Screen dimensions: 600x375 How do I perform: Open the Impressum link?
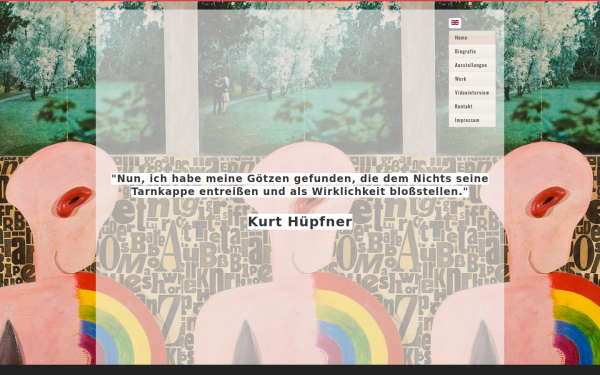pyautogui.click(x=472, y=120)
